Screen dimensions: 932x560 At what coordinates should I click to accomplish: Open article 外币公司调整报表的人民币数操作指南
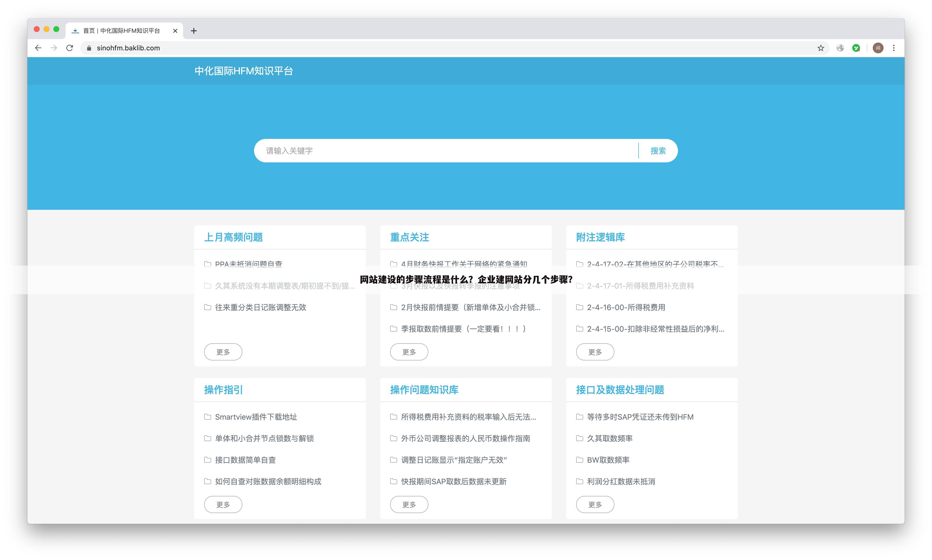coord(465,438)
